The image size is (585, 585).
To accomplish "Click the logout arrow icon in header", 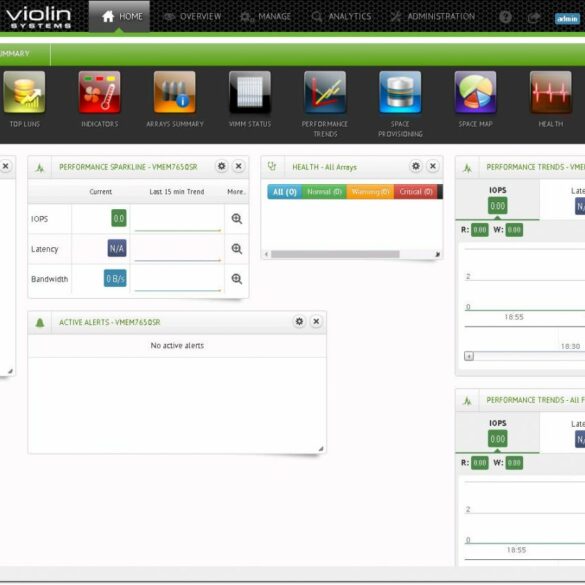I will click(x=534, y=17).
